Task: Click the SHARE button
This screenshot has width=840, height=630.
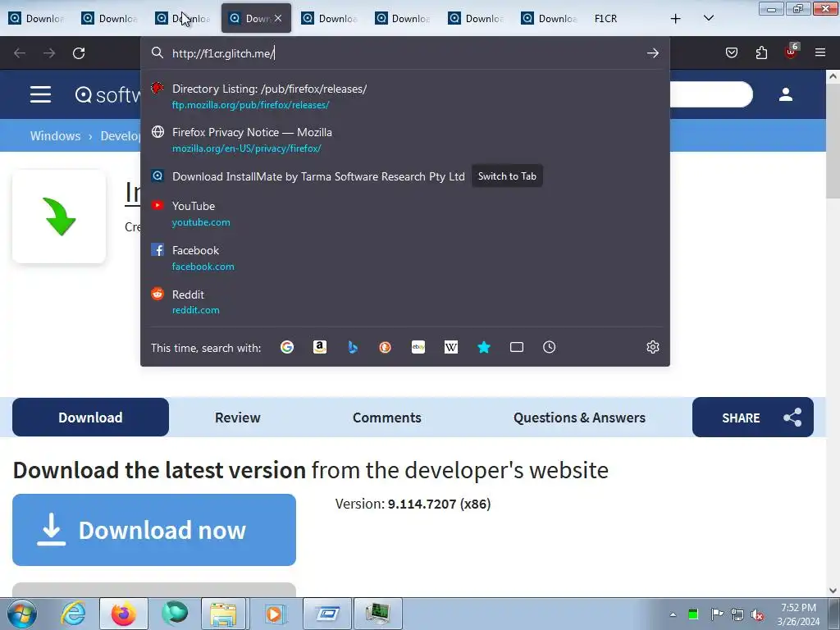Action: pos(753,418)
